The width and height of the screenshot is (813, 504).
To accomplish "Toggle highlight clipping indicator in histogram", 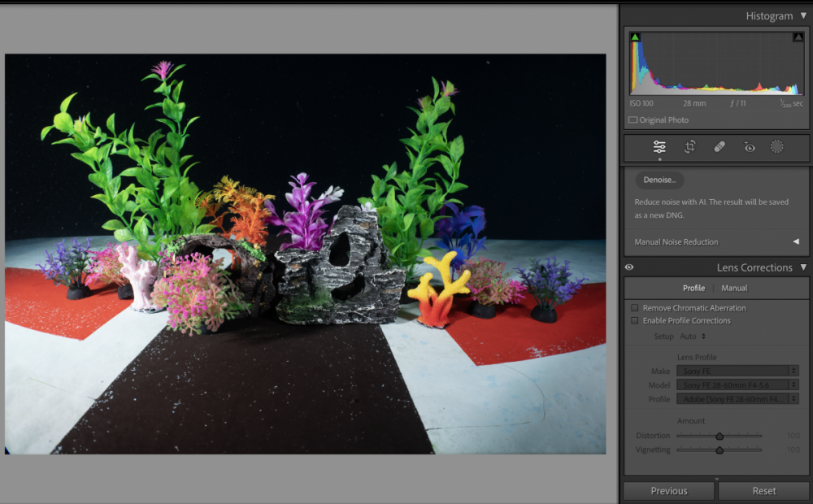I will (798, 37).
